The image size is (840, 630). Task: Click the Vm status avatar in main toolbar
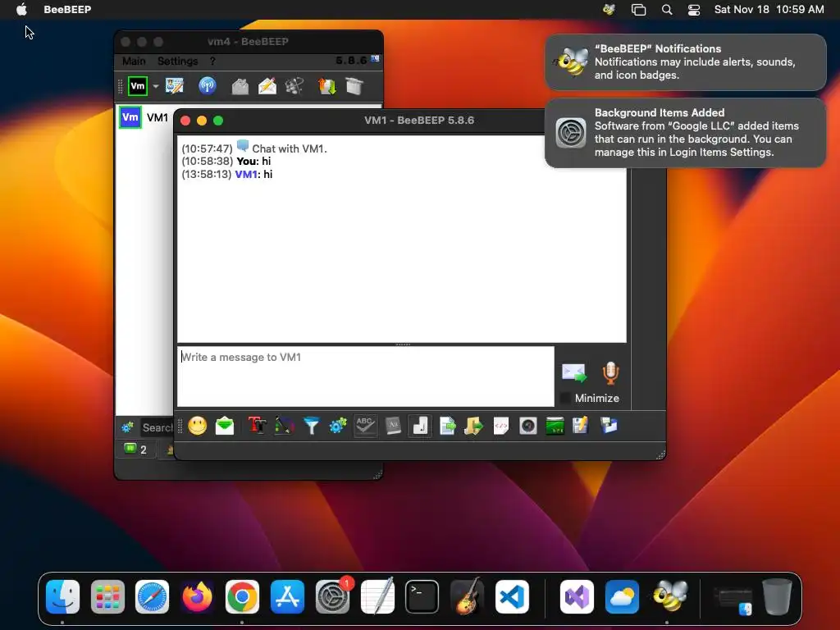pyautogui.click(x=138, y=86)
